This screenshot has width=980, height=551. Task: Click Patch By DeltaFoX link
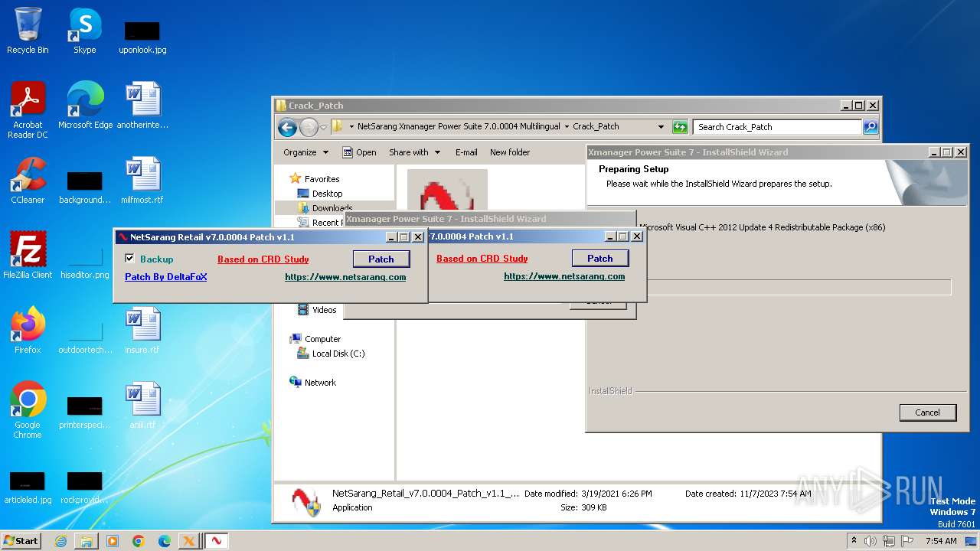166,277
